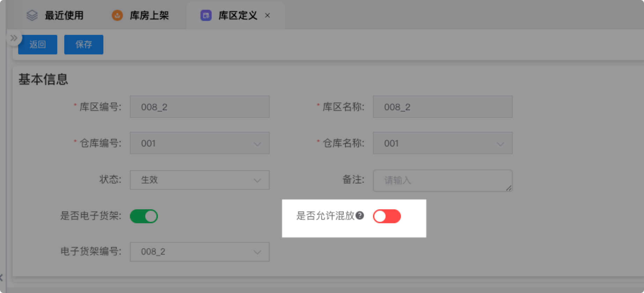Open the 电子货架编号 dropdown

click(199, 252)
